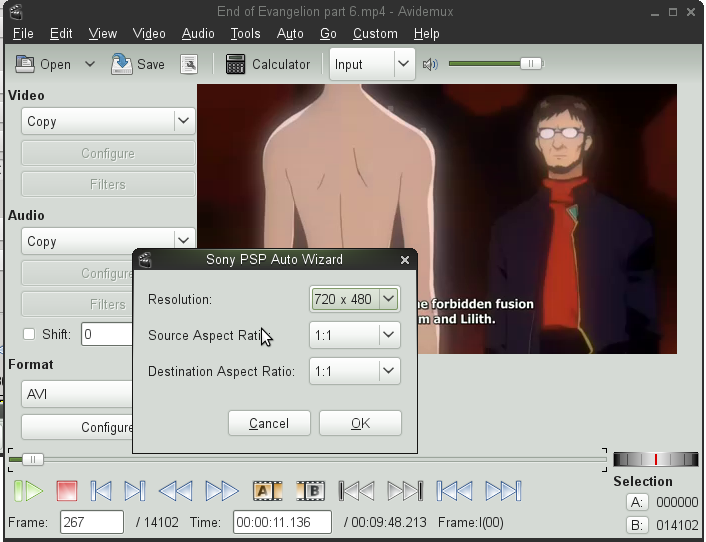Screen dimensions: 706x542
Task: Click the Format Configure button
Action: click(77, 427)
